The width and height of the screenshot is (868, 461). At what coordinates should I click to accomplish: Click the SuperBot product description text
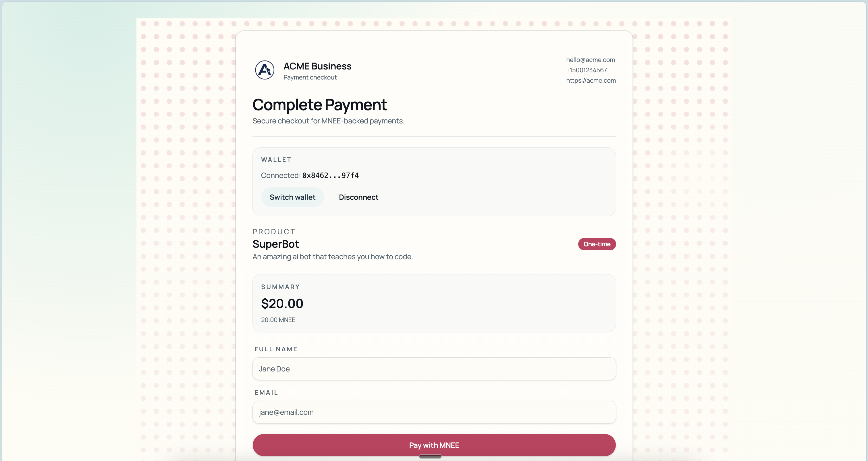[333, 257]
